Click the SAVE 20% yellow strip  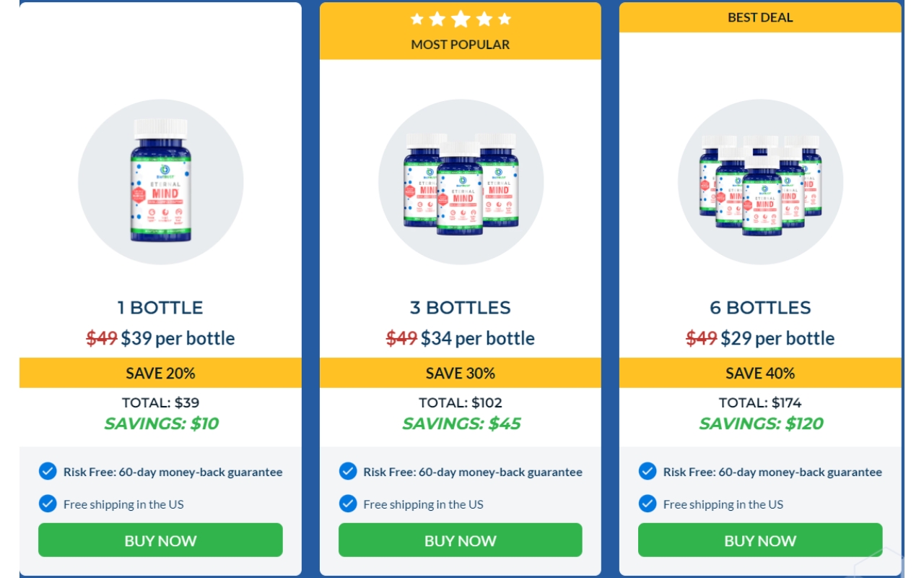tap(160, 373)
